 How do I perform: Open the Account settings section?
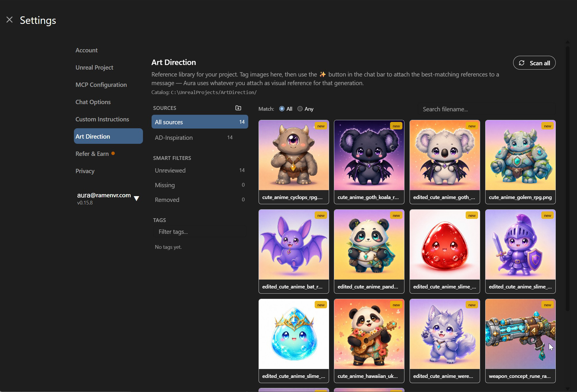(87, 50)
